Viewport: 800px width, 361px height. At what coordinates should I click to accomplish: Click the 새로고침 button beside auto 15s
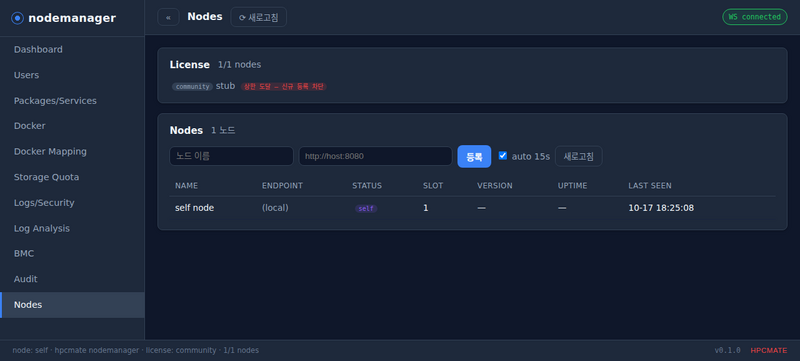coord(579,156)
